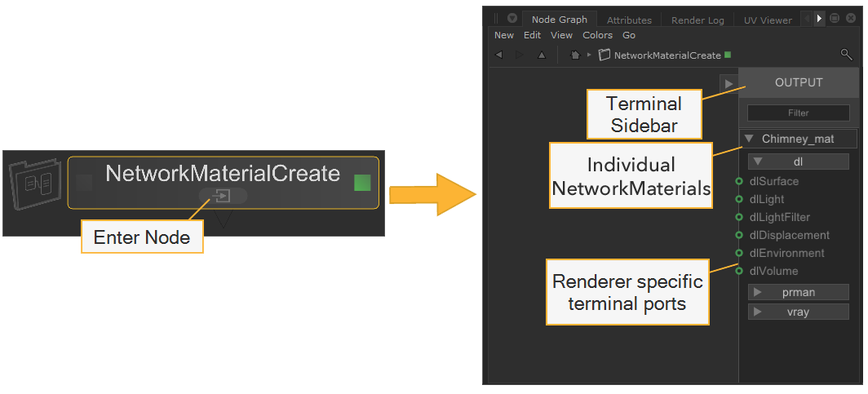Image resolution: width=868 pixels, height=394 pixels.
Task: Click the OUTPUT header button
Action: pos(799,82)
